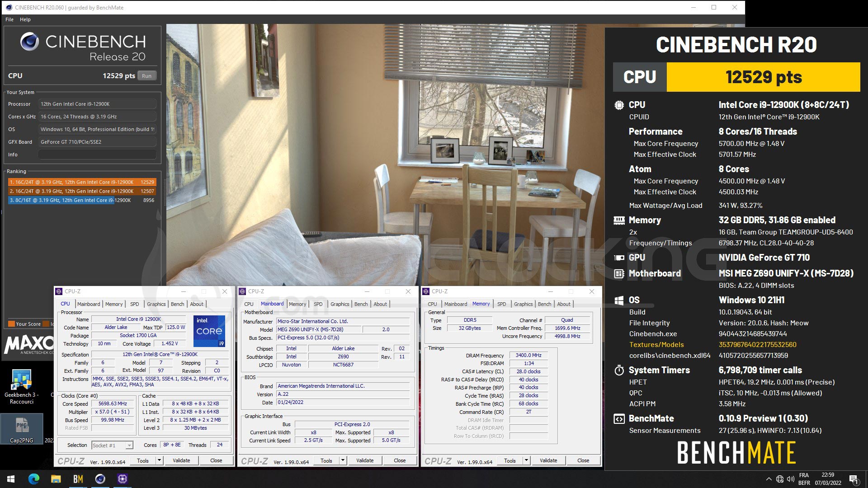Click the orange Your Score legend swatch
Viewport: 868px width, 488px height.
coord(12,324)
